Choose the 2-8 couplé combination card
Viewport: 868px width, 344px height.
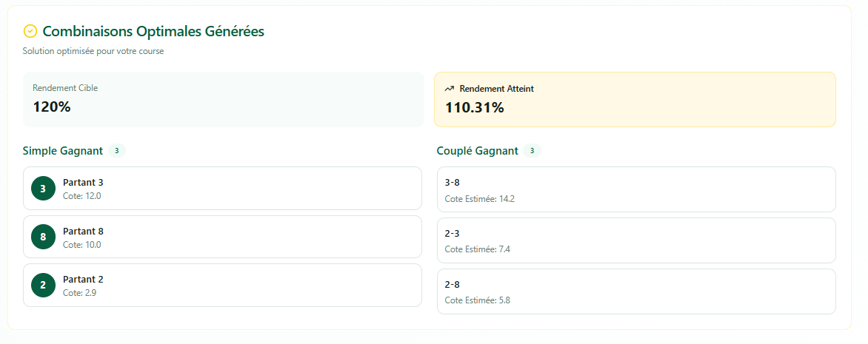point(635,291)
